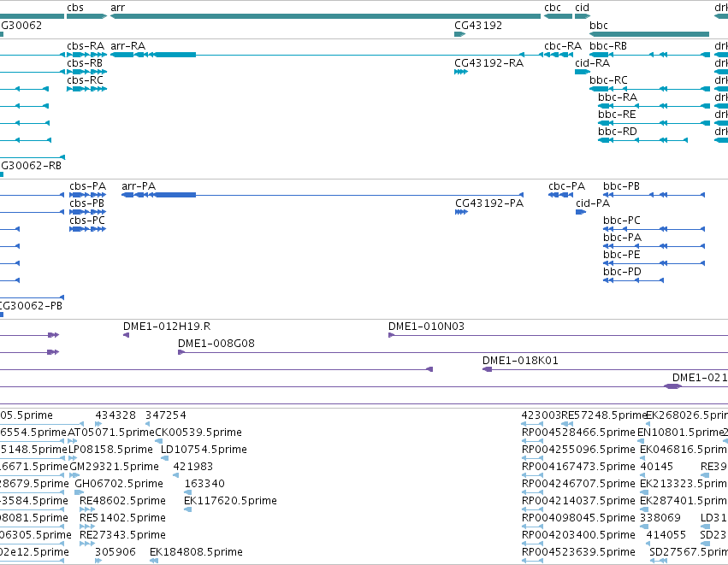Click the cid gene label

[x=583, y=8]
